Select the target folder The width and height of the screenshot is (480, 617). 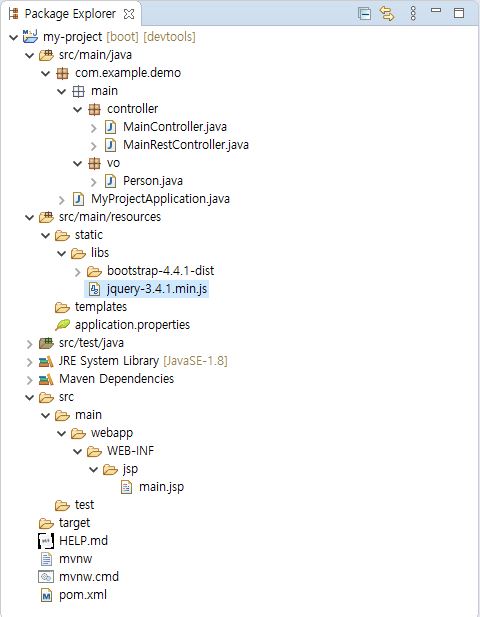coord(74,523)
